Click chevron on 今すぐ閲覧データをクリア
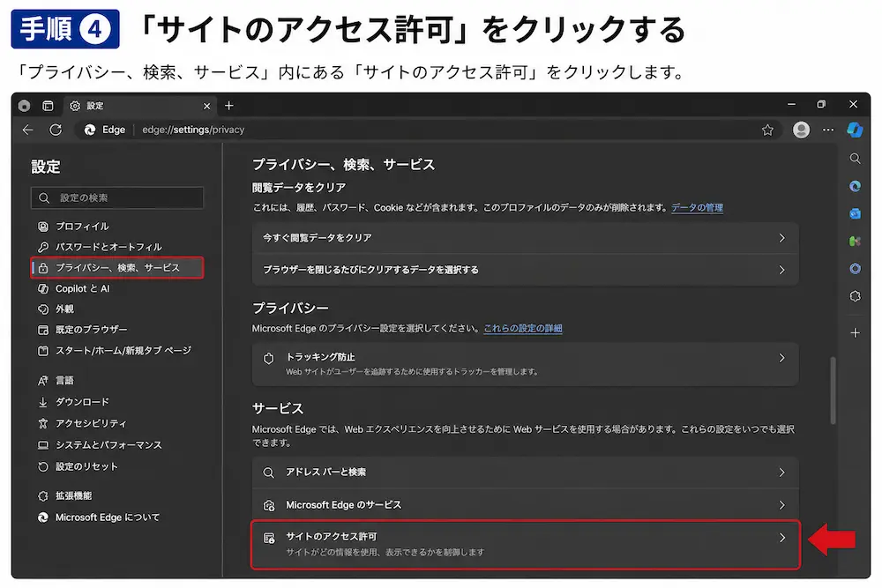882x588 pixels. (781, 238)
